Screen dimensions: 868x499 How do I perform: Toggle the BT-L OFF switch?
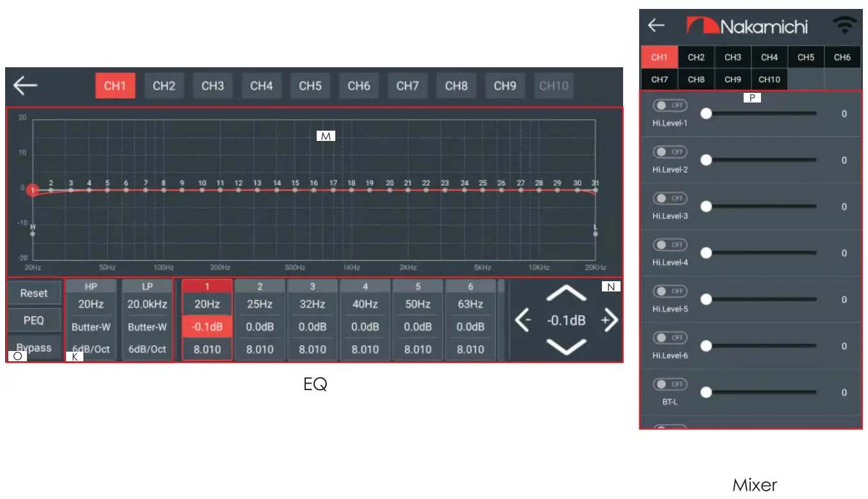click(x=669, y=384)
